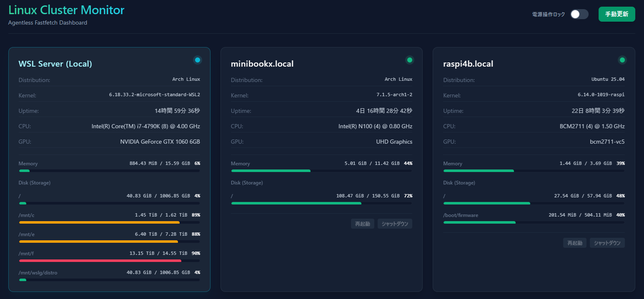Click the /boot/firmware mount label
Viewport: 644px width, 299px height.
[x=461, y=215]
